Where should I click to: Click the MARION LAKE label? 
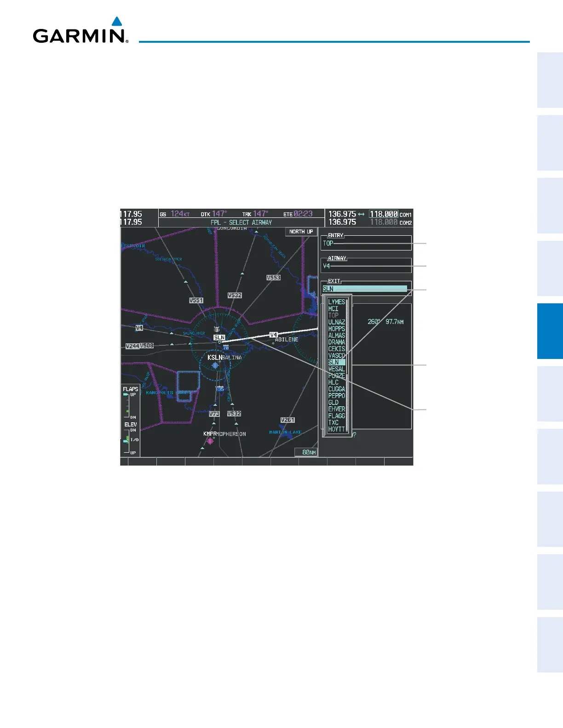click(285, 432)
